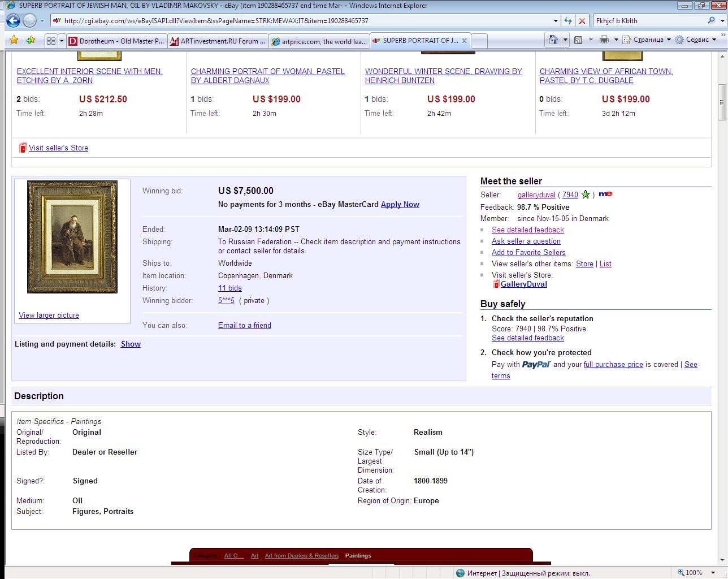
Task: Open the Страница menu dropdown
Action: coord(647,40)
